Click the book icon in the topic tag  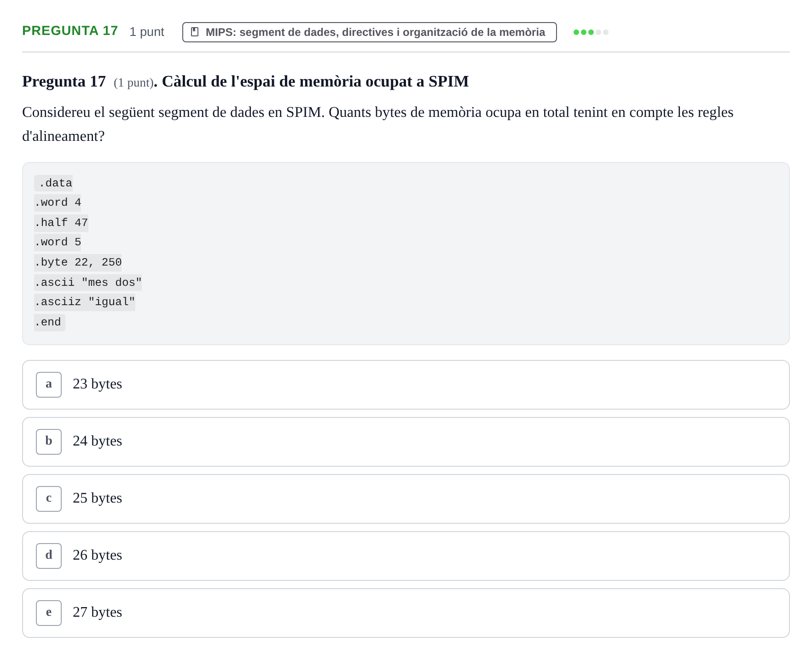pos(195,32)
